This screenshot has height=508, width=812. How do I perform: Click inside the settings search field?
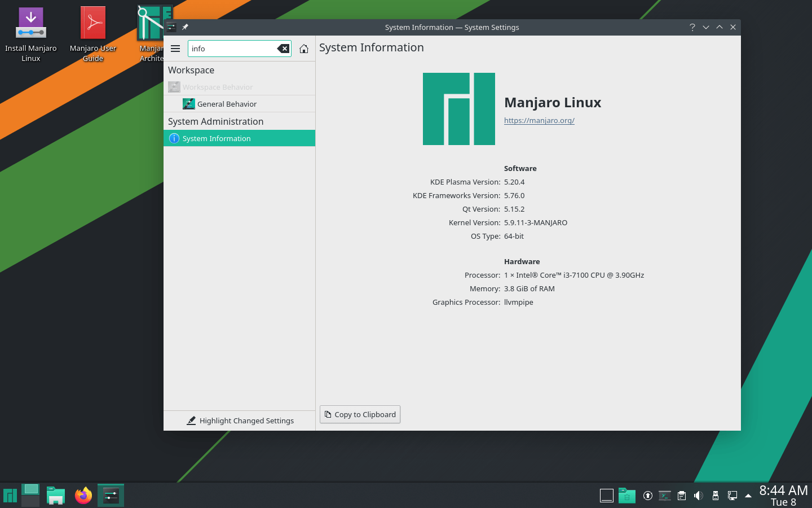(237, 49)
